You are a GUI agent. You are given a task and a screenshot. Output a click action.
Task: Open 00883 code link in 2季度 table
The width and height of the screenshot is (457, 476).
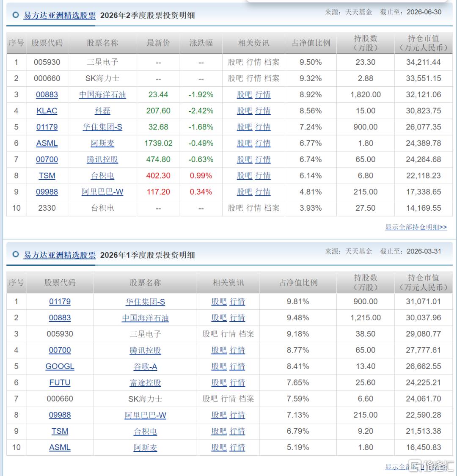pos(47,95)
